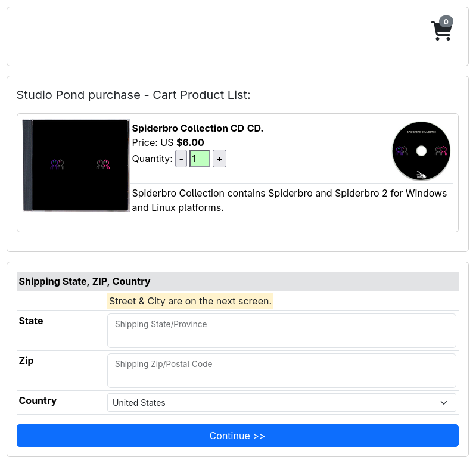Viewport: 476px width, 463px height.
Task: Open the shopping cart icon
Action: click(440, 31)
